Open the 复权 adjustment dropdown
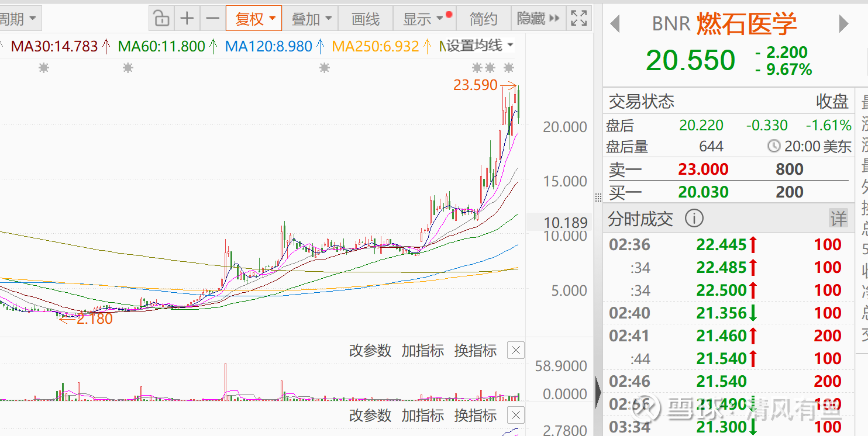Image resolution: width=868 pixels, height=436 pixels. (254, 19)
